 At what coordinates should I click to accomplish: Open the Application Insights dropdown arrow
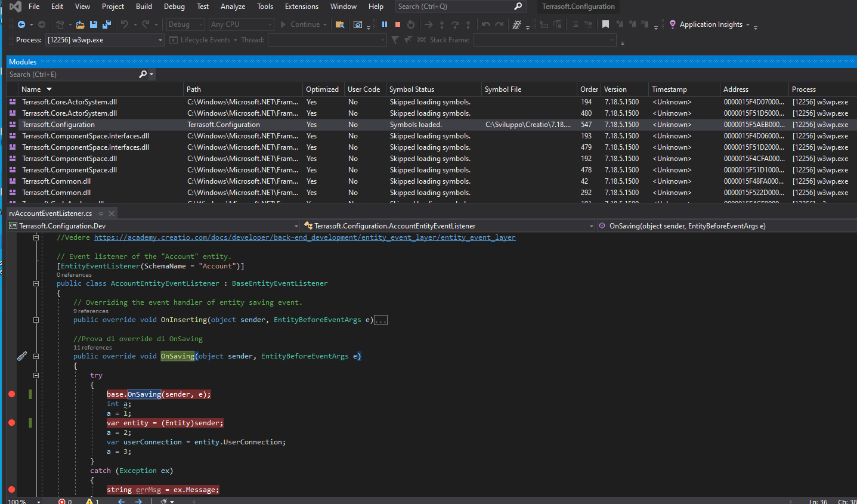coord(748,24)
